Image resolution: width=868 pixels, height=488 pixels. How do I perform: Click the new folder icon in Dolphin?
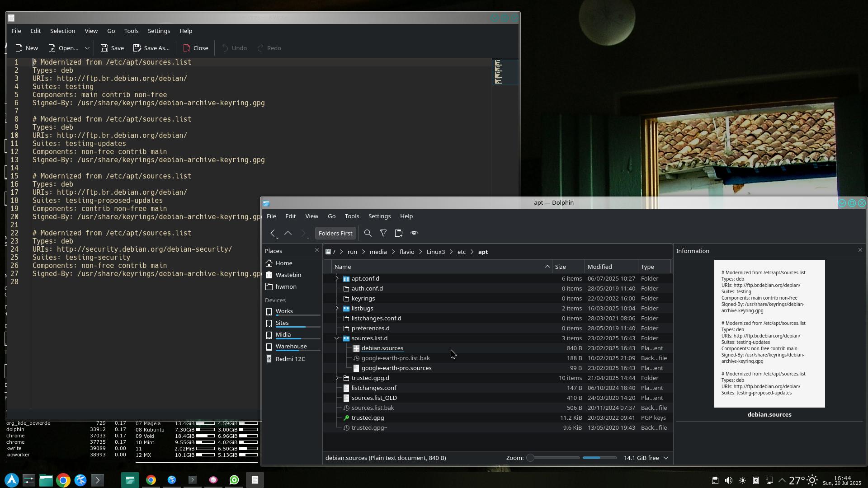tap(398, 233)
